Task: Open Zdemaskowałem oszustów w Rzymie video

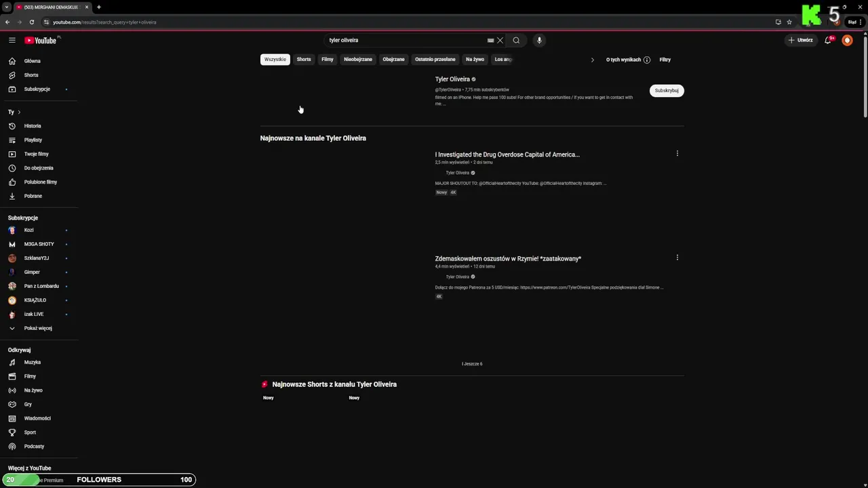Action: (x=508, y=258)
